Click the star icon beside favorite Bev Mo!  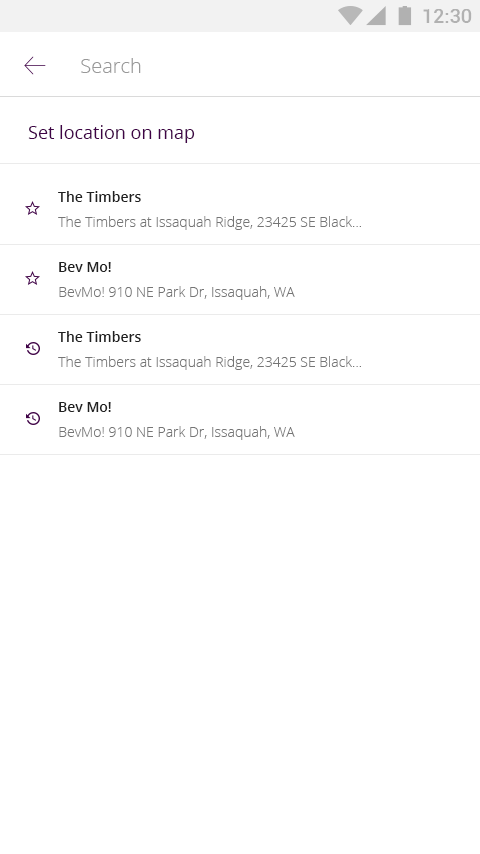click(x=33, y=278)
